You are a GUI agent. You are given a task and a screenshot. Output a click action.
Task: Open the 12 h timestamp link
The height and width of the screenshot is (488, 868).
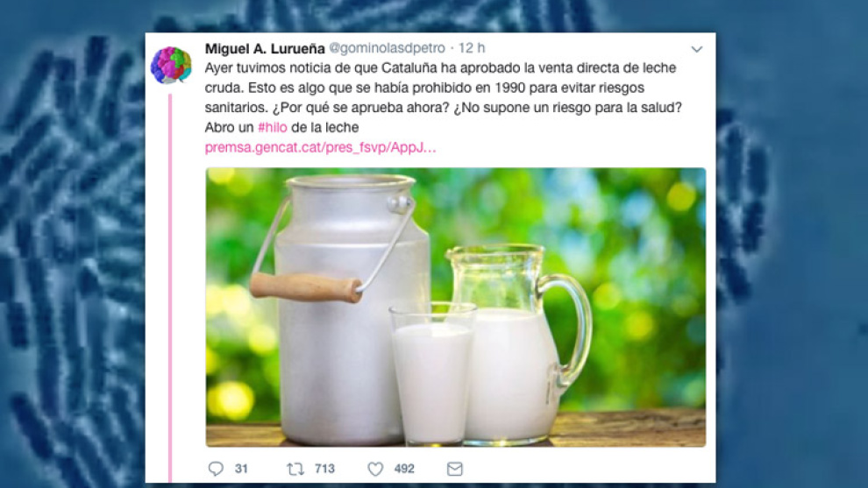coord(472,49)
